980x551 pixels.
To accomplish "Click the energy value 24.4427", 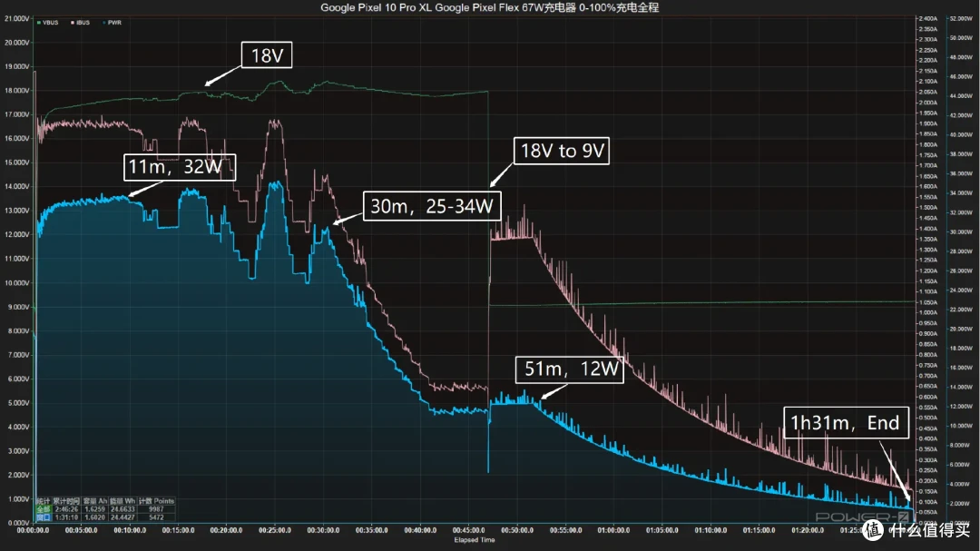I will tap(122, 517).
